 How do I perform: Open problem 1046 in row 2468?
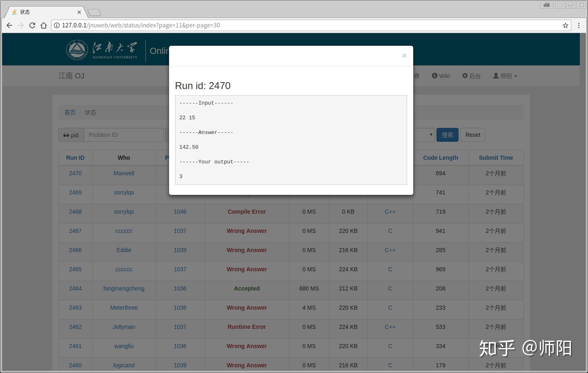(x=180, y=212)
